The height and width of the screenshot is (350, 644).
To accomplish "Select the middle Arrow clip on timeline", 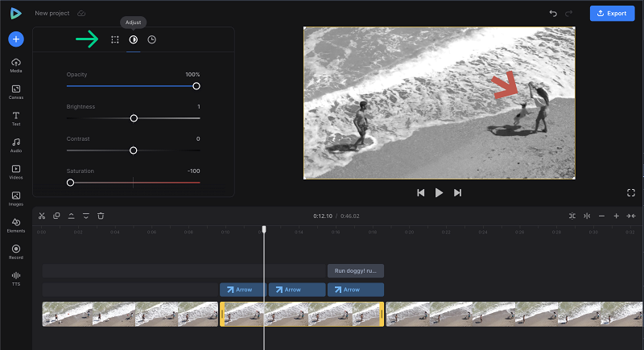I will tap(297, 290).
